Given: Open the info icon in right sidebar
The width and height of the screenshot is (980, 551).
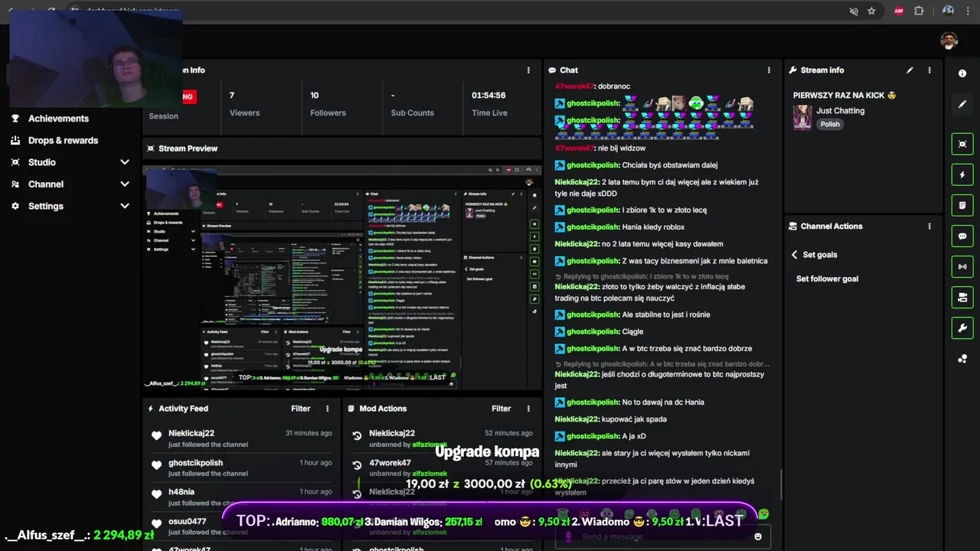Looking at the screenshot, I should coord(962,73).
